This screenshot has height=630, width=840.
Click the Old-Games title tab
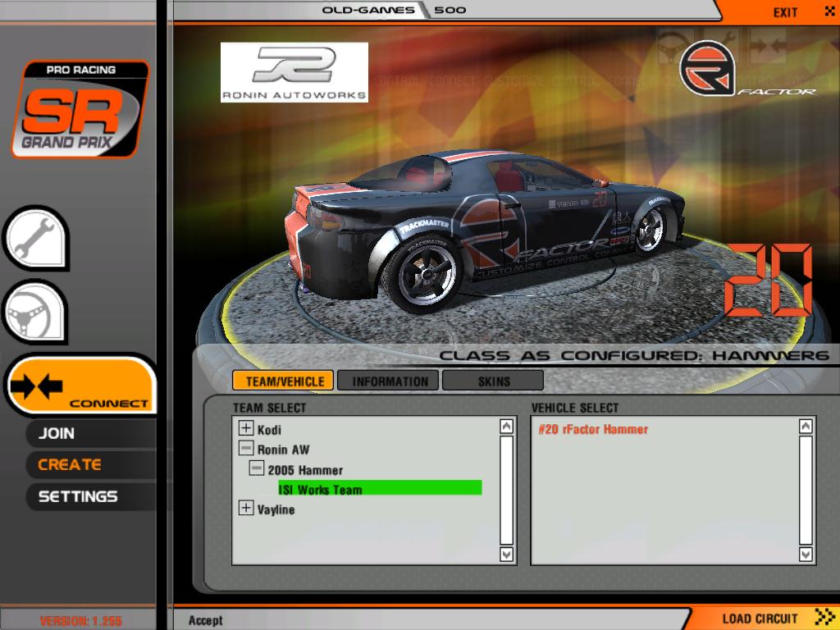point(368,10)
